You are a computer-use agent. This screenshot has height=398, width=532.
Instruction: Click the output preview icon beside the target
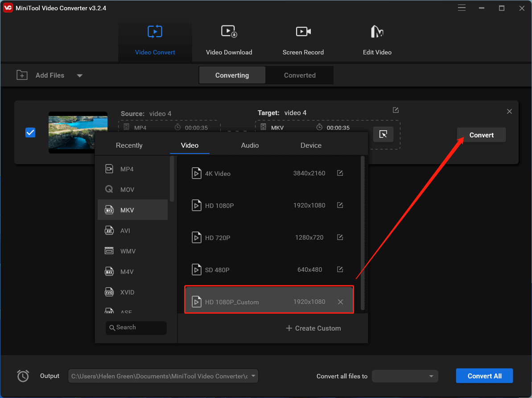click(x=384, y=134)
